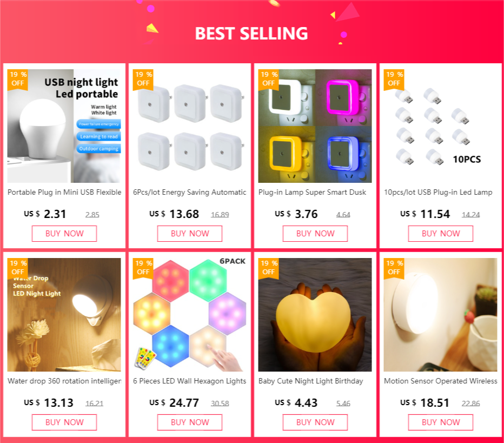This screenshot has width=504, height=443.
Task: Click BUY NOW for Baby Cute Night Light
Action: point(315,422)
